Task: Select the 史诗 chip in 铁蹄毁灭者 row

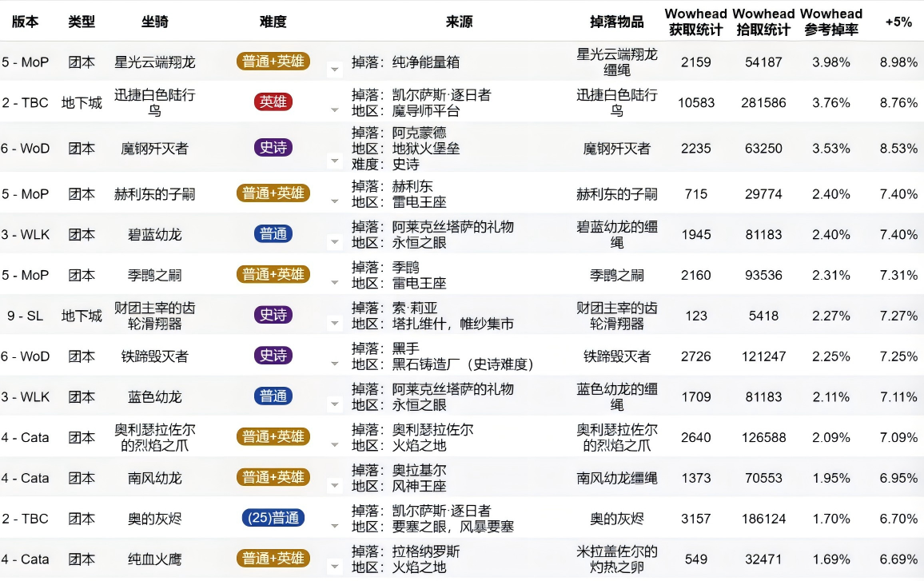Action: [273, 355]
